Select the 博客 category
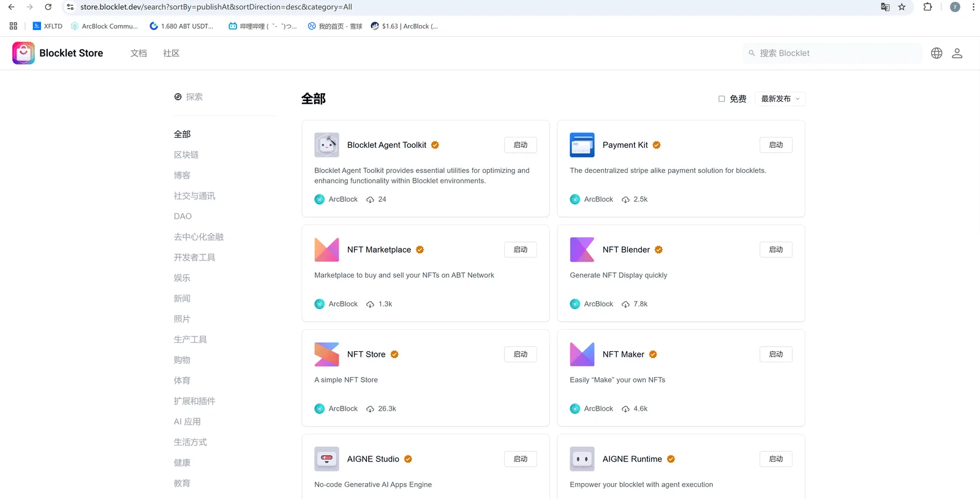This screenshot has height=499, width=980. 183,175
